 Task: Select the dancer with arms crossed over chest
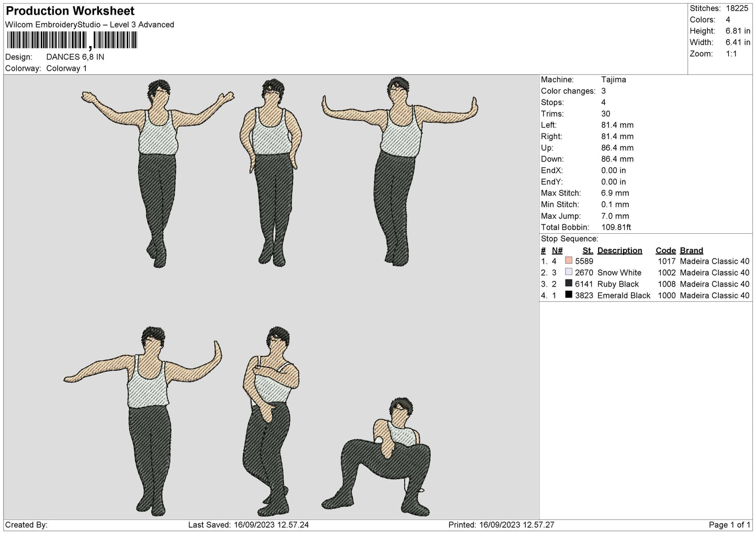point(270,422)
